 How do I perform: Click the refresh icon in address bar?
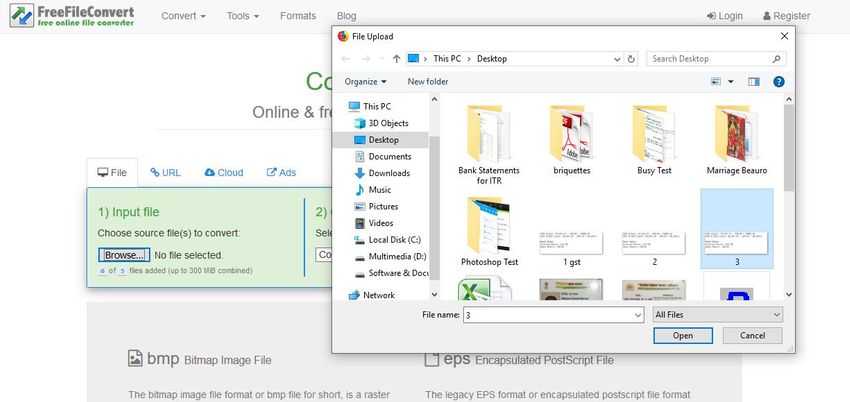pyautogui.click(x=629, y=59)
